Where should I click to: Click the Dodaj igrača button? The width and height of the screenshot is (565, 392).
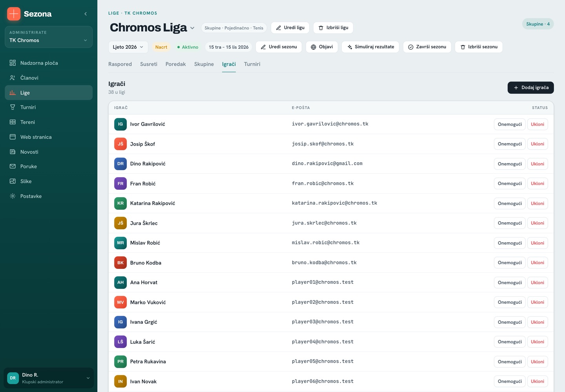click(531, 88)
